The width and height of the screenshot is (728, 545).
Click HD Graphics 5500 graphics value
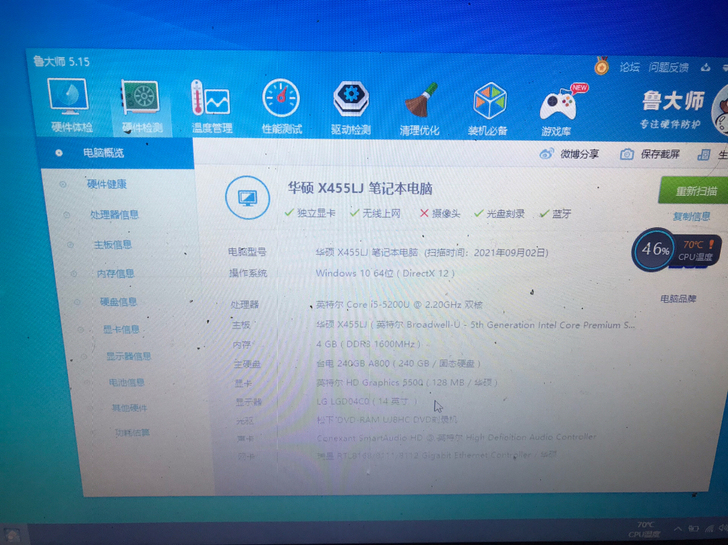point(407,383)
